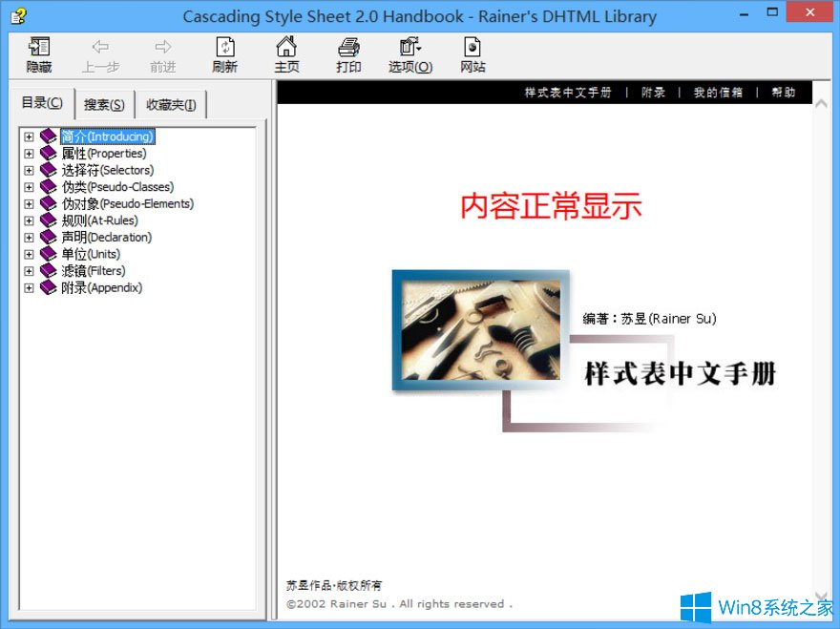Minimize the Handbook window
Screen dimensions: 840x629
pos(745,14)
